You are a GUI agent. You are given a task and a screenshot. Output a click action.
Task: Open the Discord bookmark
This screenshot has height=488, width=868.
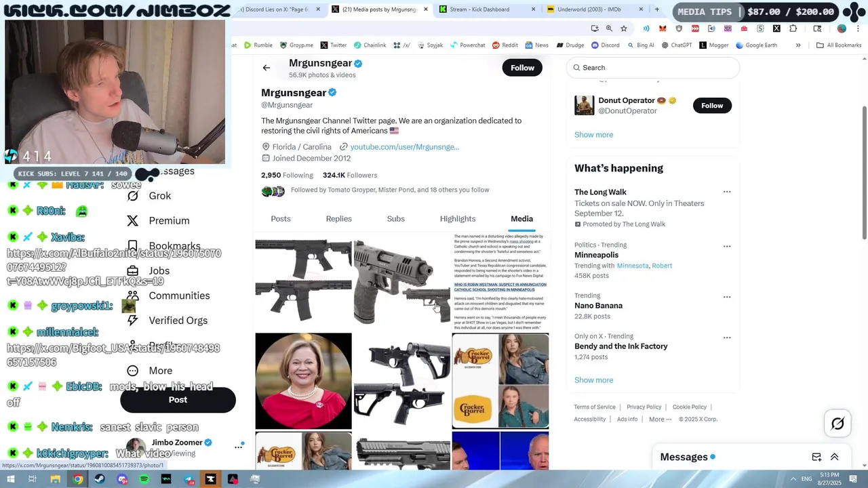point(605,45)
